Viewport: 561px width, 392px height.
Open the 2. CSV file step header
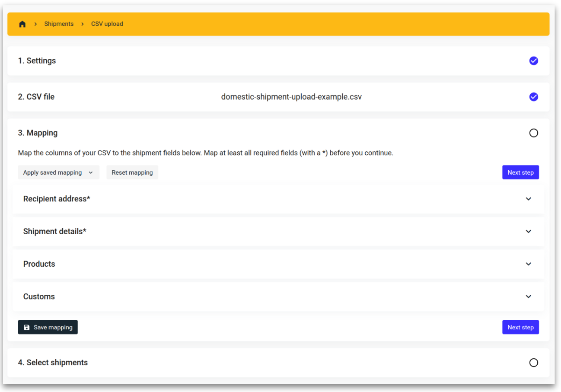pyautogui.click(x=36, y=97)
